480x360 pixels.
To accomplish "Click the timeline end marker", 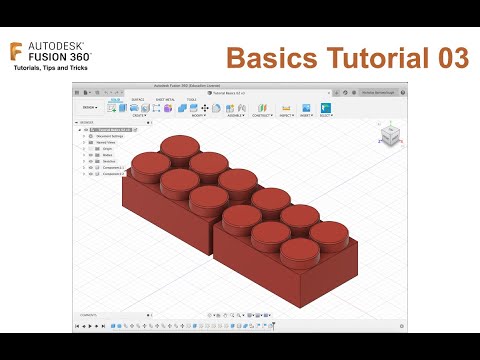I will pyautogui.click(x=273, y=325).
